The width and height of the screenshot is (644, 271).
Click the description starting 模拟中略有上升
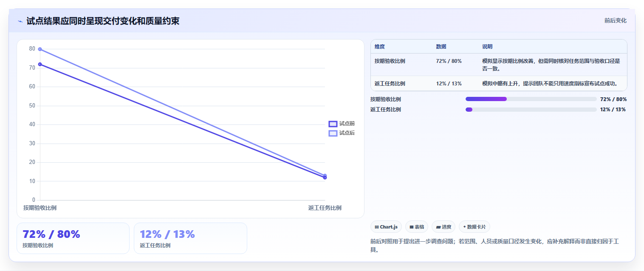(550, 83)
